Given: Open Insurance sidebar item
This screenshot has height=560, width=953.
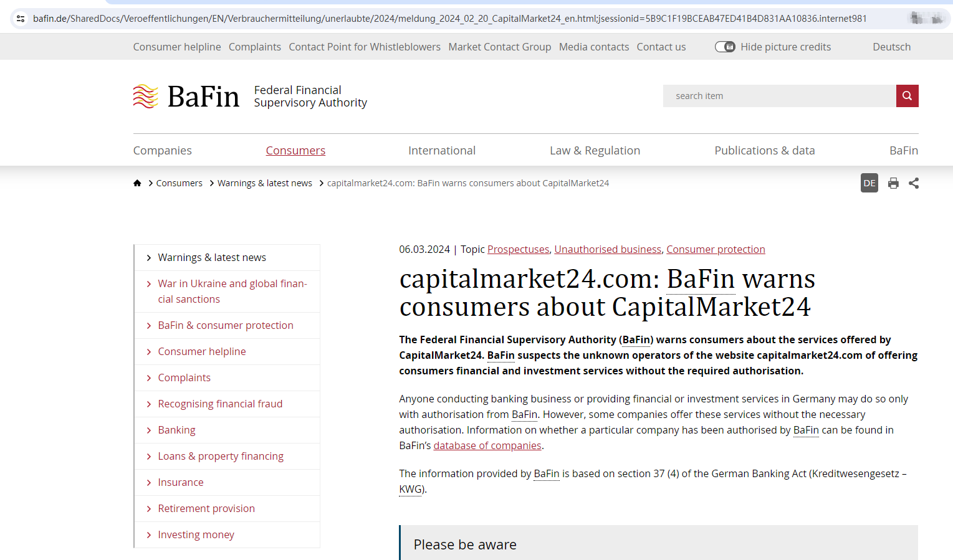Looking at the screenshot, I should point(181,482).
